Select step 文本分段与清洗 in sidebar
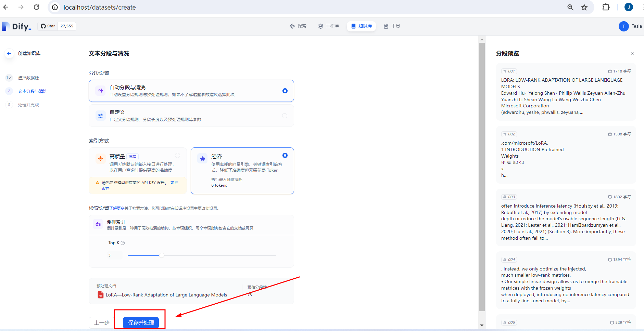This screenshot has height=331, width=644. 33,91
